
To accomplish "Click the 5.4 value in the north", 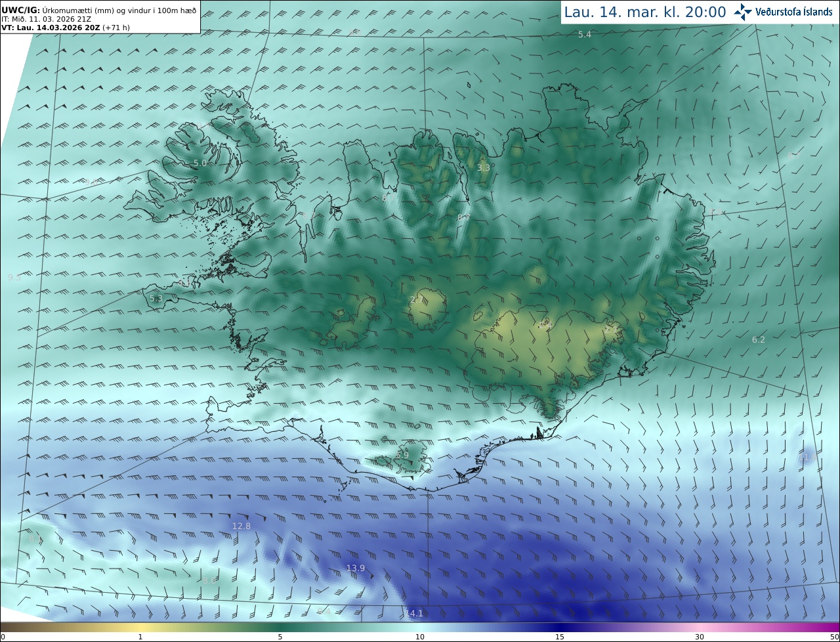I will (584, 34).
